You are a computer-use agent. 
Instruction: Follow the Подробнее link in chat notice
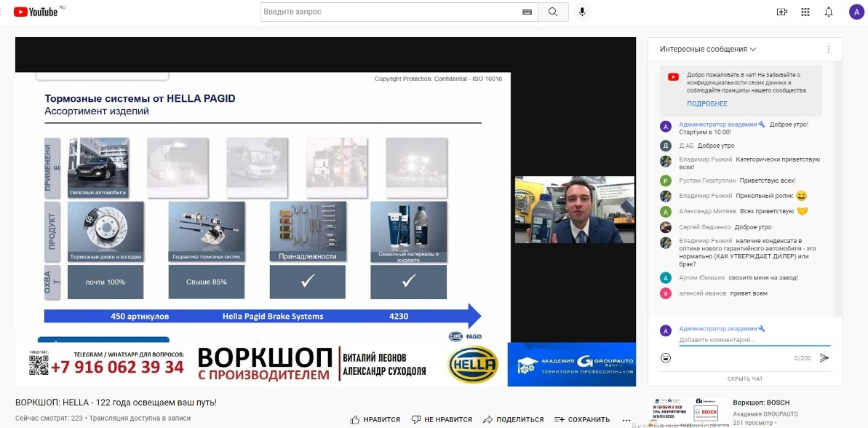tap(706, 104)
